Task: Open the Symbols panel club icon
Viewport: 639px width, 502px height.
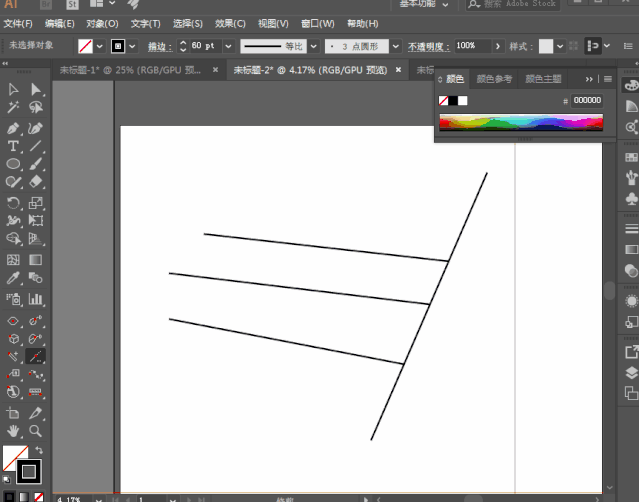Action: [x=631, y=198]
